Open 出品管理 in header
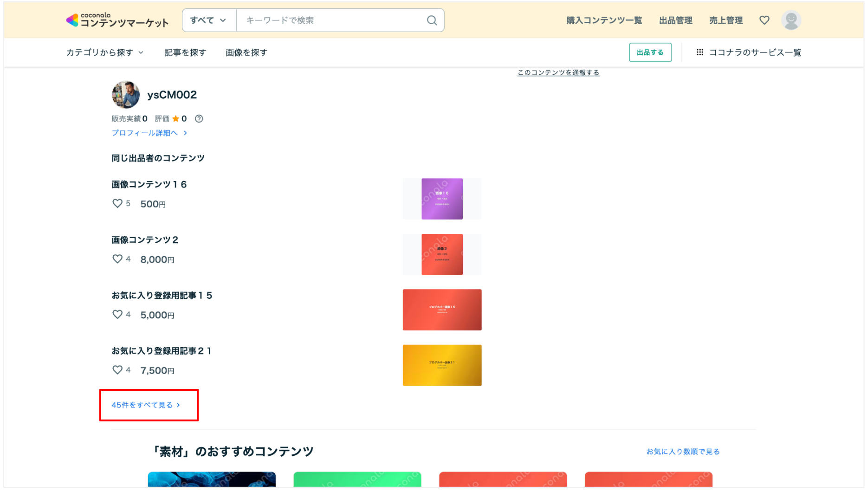868x491 pixels. click(675, 20)
